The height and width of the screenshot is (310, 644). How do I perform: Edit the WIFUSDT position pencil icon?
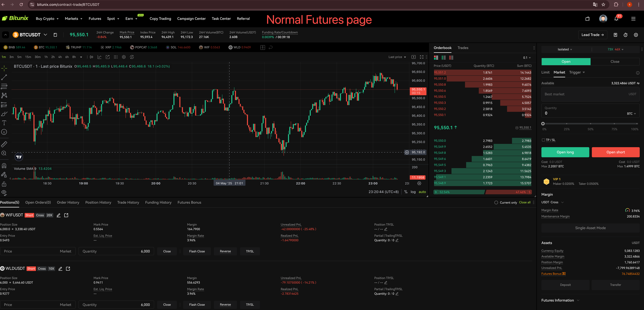tap(58, 215)
